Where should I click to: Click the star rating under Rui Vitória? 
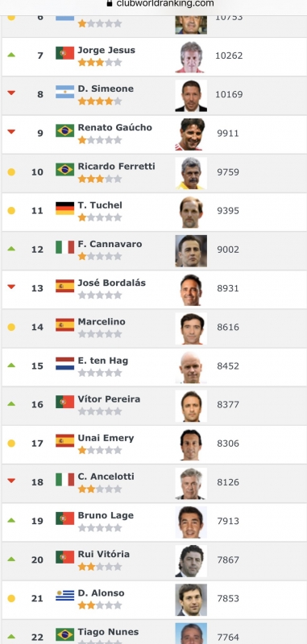point(100,567)
